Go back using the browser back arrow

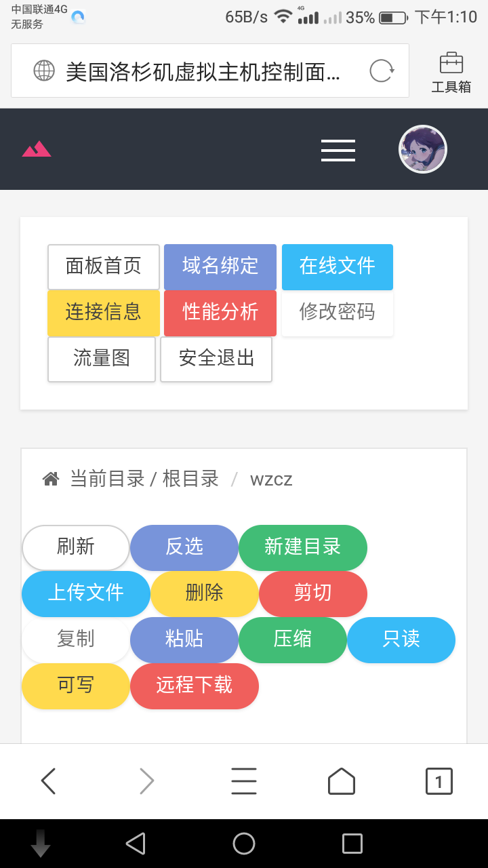pos(48,781)
